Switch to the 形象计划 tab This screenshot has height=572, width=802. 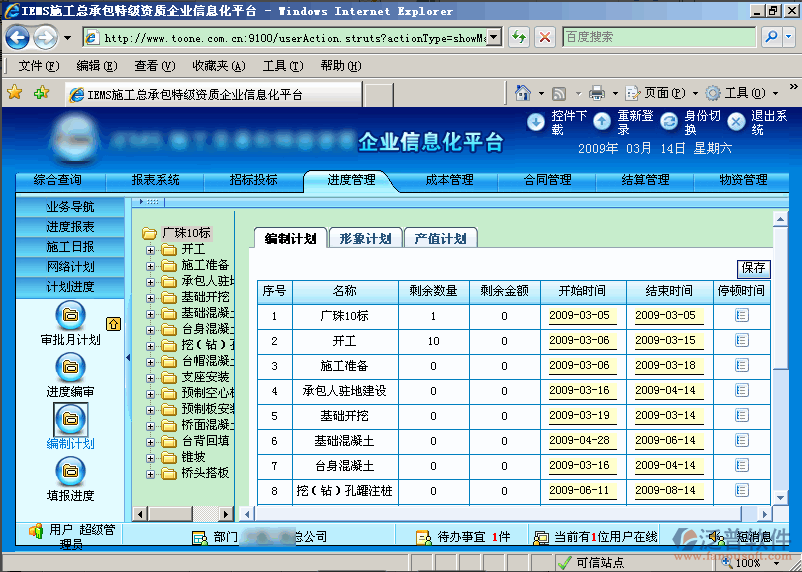pos(365,239)
